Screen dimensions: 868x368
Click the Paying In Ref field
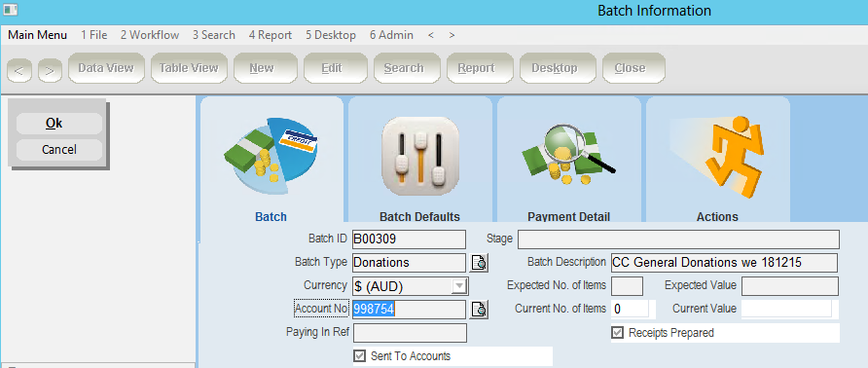(x=410, y=333)
